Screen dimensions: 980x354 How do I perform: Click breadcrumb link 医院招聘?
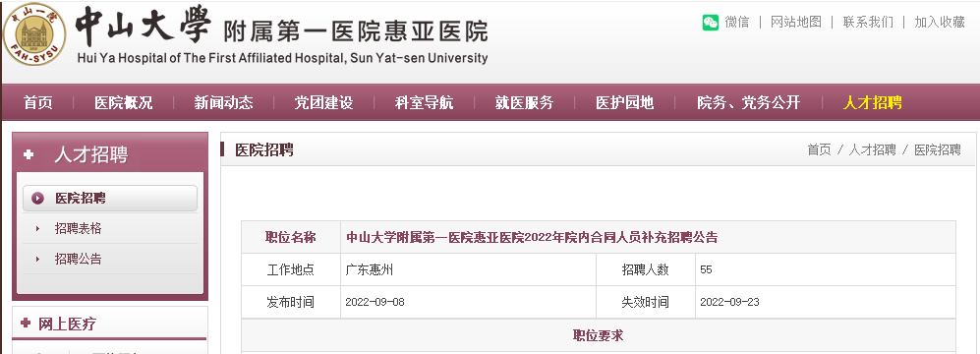click(x=938, y=150)
